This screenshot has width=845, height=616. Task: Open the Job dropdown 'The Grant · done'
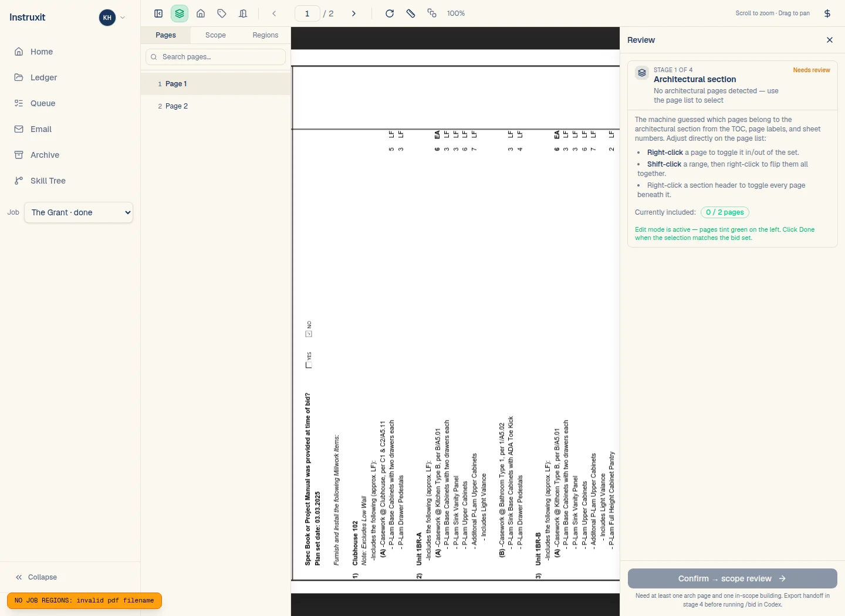click(x=79, y=212)
